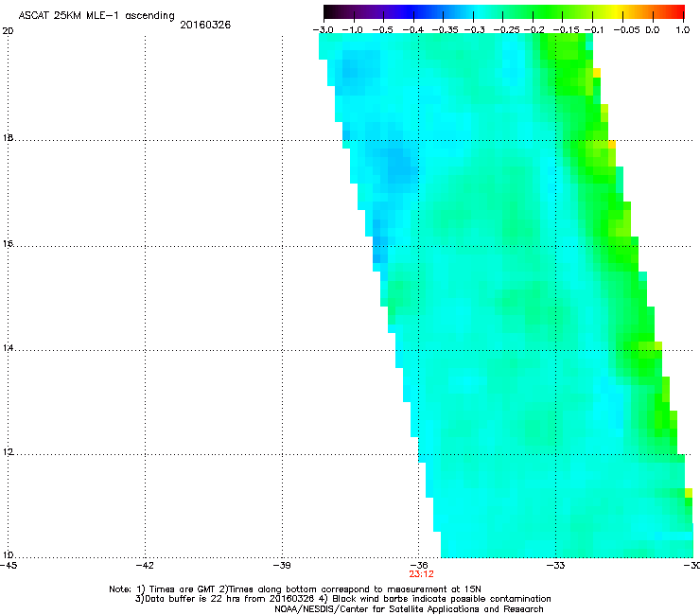Click the colorbar label -0.5

point(382,30)
